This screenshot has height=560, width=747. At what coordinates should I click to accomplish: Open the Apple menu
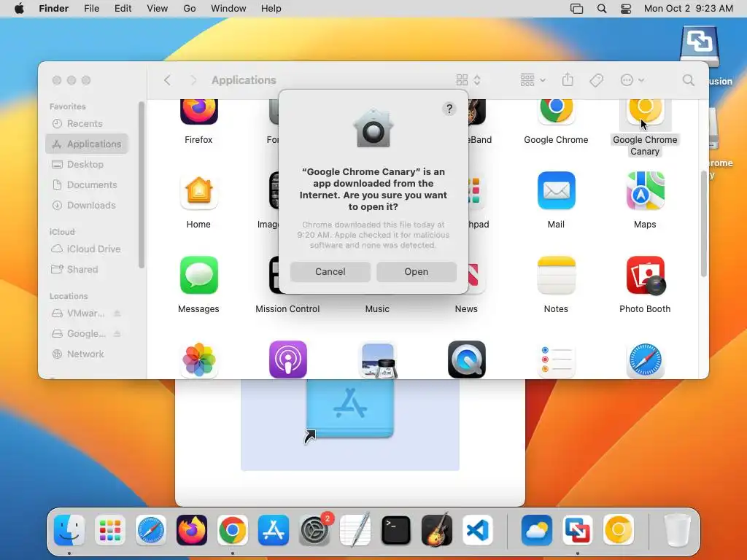(x=19, y=9)
